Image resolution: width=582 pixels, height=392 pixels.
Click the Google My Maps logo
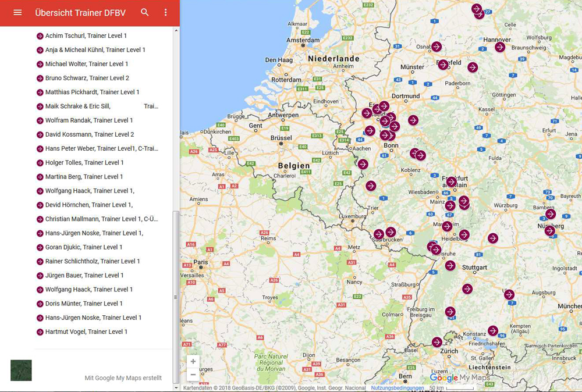coord(460,378)
